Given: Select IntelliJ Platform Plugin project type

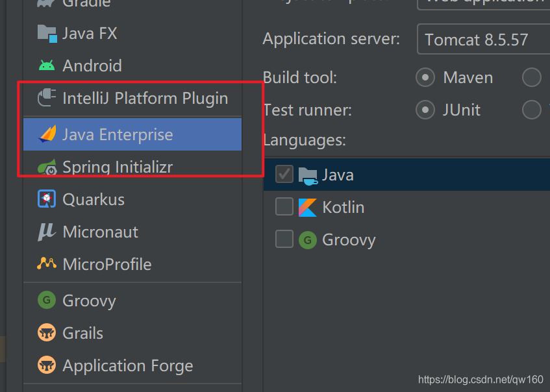Looking at the screenshot, I should (x=132, y=98).
